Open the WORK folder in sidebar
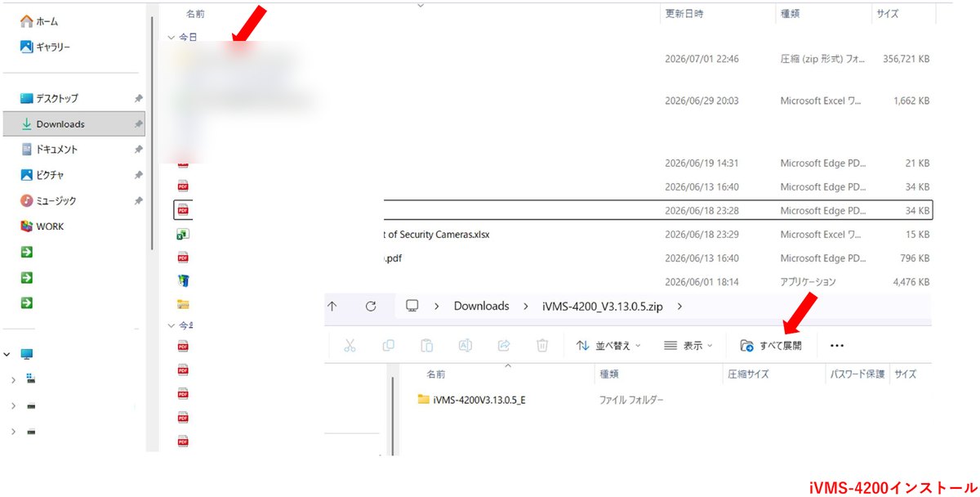The width and height of the screenshot is (980, 497). [42, 226]
